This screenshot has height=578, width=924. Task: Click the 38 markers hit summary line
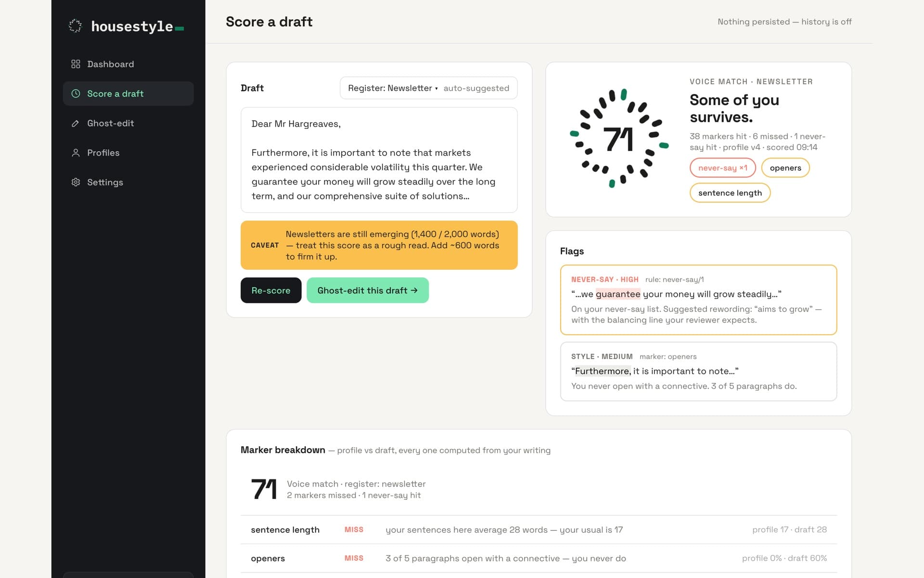pos(757,142)
